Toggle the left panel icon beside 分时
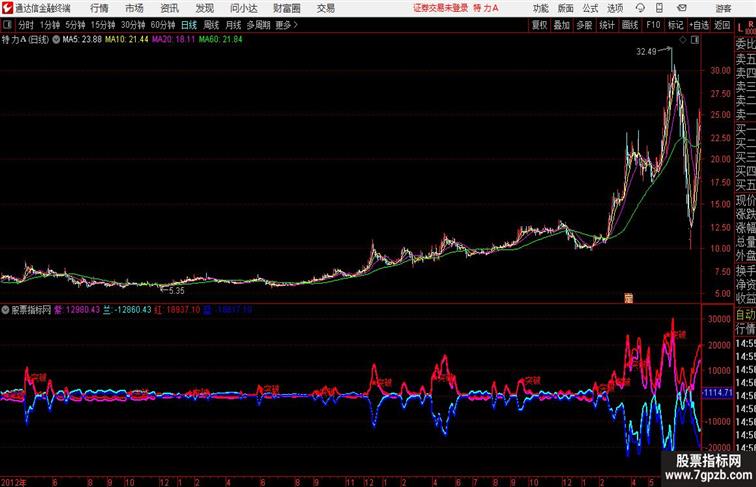The width and height of the screenshot is (756, 487). pos(7,25)
